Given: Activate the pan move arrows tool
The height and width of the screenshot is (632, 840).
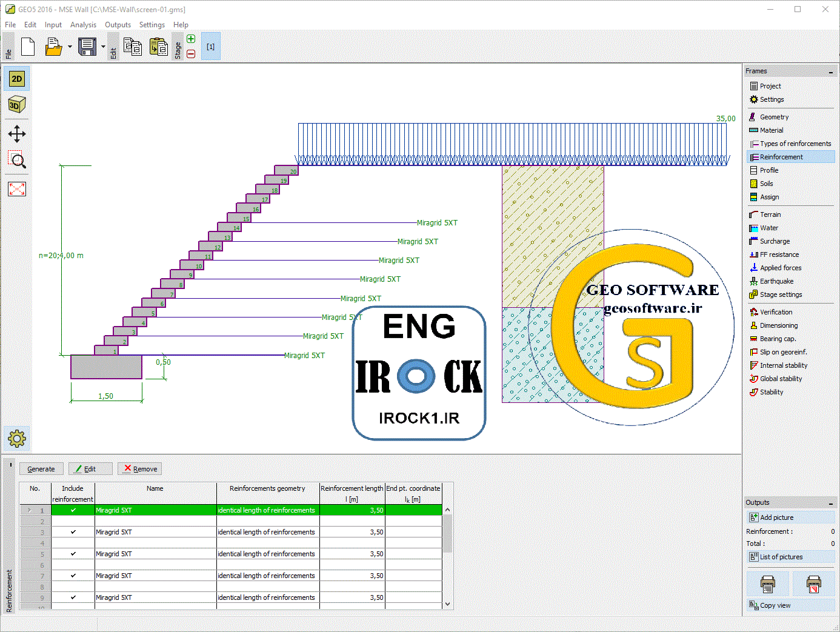Looking at the screenshot, I should (17, 134).
